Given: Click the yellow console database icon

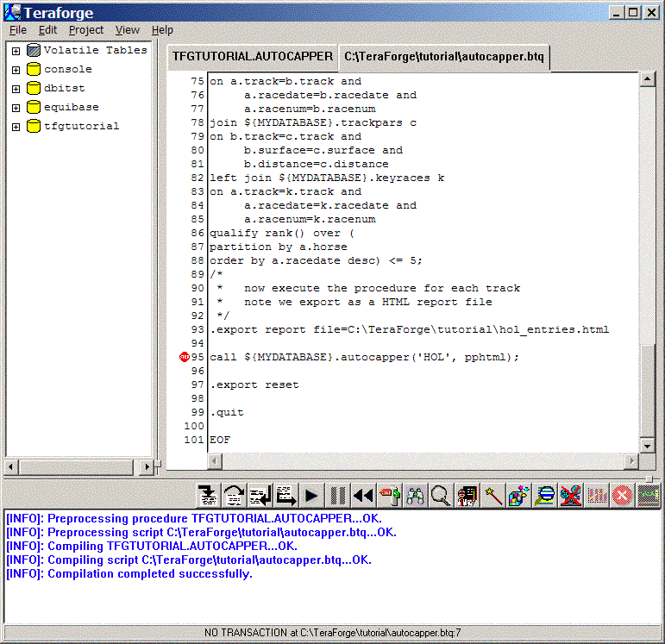Looking at the screenshot, I should [x=34, y=69].
